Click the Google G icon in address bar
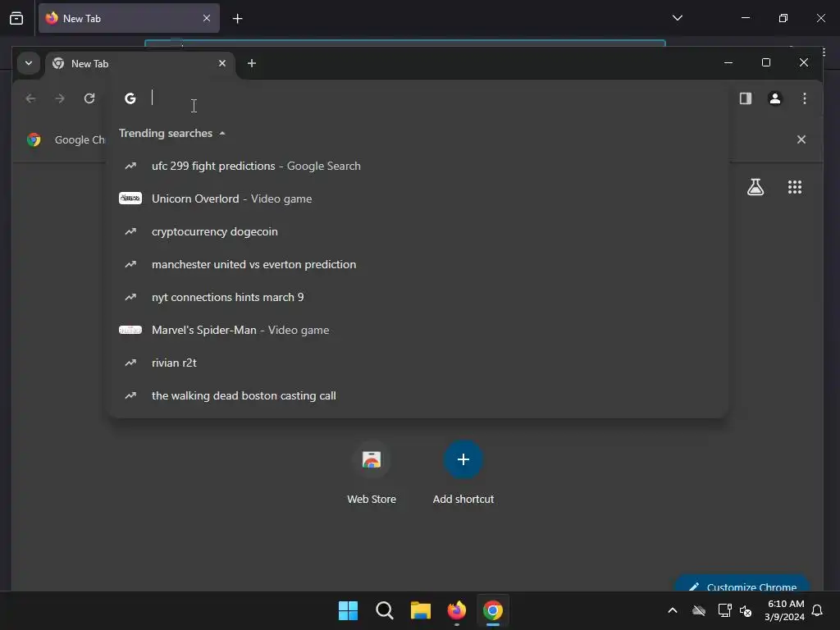The image size is (840, 630). pyautogui.click(x=130, y=98)
